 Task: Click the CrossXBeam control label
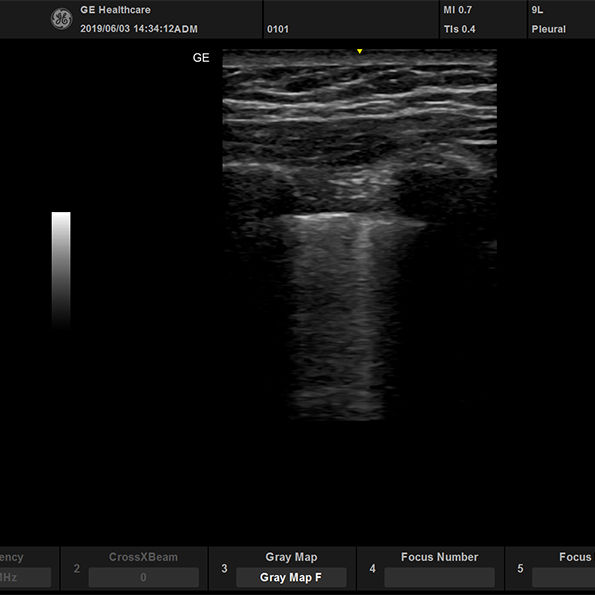coord(143,557)
